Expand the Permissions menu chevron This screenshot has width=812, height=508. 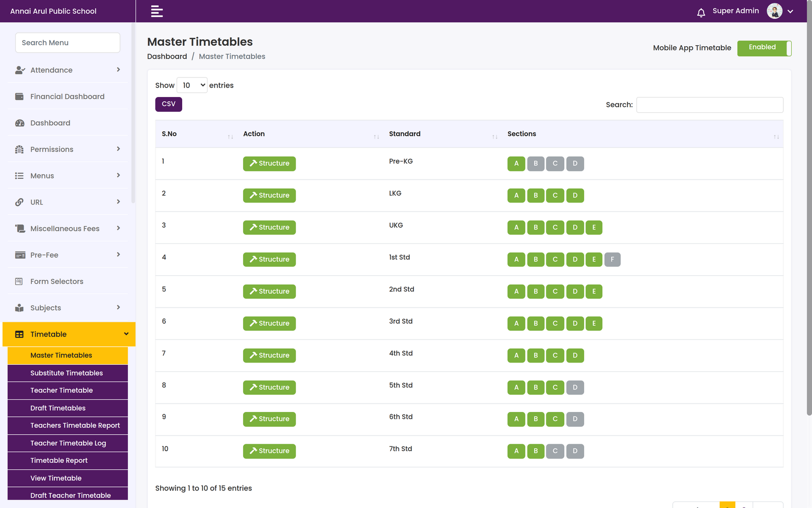click(x=119, y=149)
